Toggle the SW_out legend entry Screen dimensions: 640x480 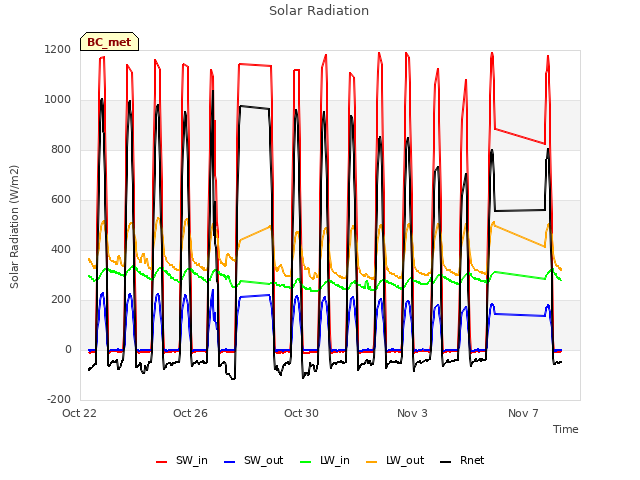tap(254, 461)
